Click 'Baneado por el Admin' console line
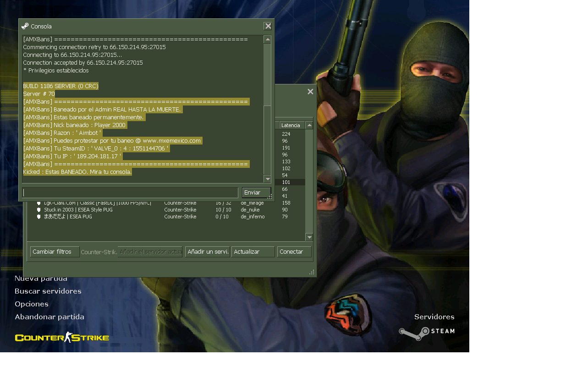The height and width of the screenshot is (389, 588). pos(103,109)
